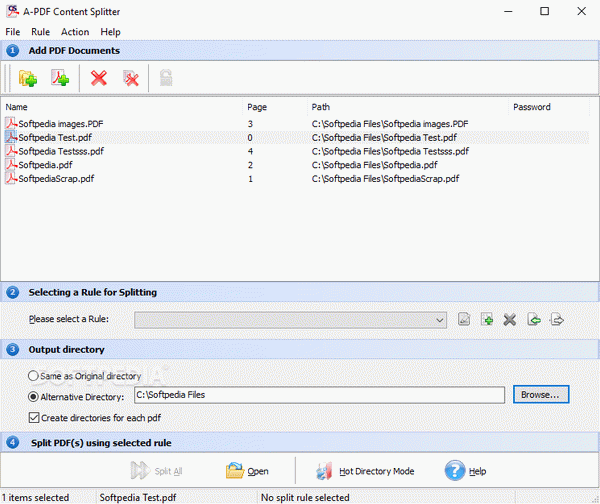This screenshot has width=600, height=504.
Task: Maximize the A-PDF Content Splitter window
Action: pos(545,11)
